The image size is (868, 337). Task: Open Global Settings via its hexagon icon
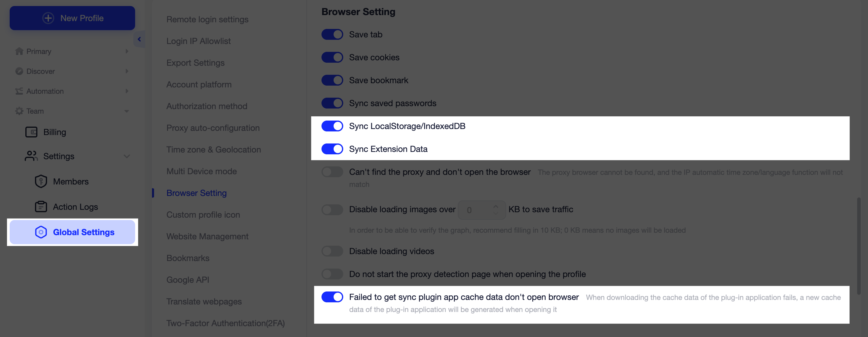pyautogui.click(x=41, y=232)
